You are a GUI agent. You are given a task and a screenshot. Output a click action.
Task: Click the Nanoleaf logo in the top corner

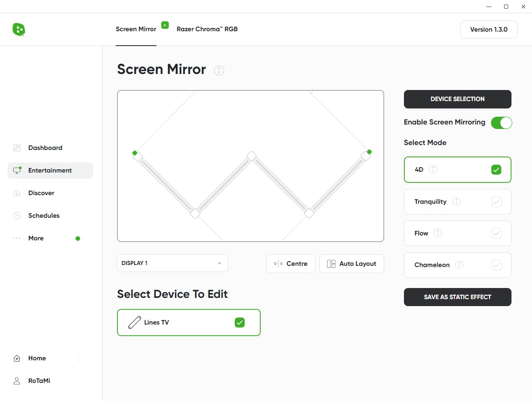click(18, 29)
